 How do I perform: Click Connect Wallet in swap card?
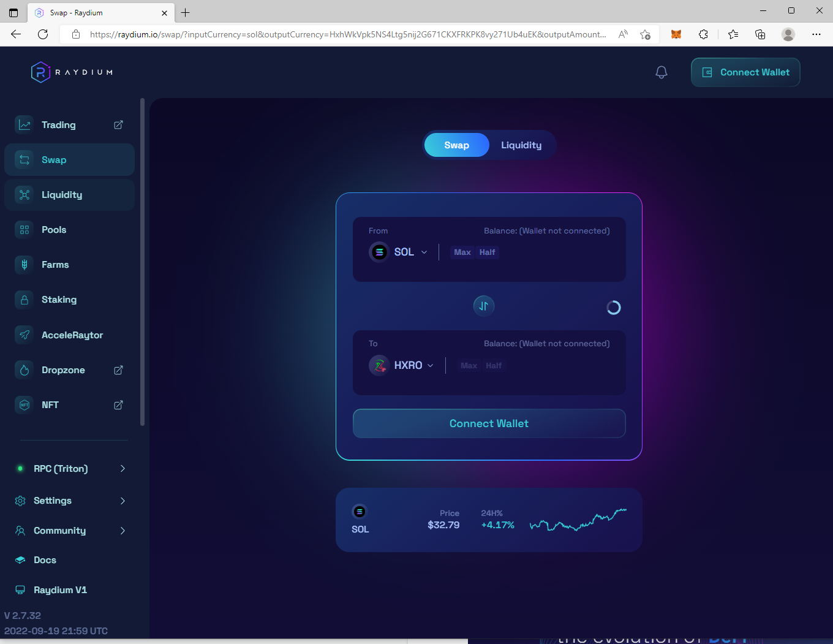489,423
